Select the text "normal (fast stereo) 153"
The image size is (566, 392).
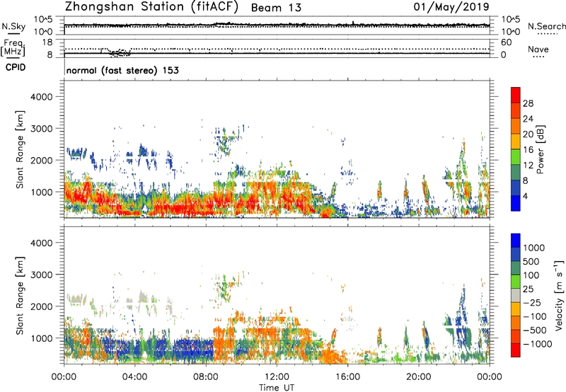pos(122,71)
